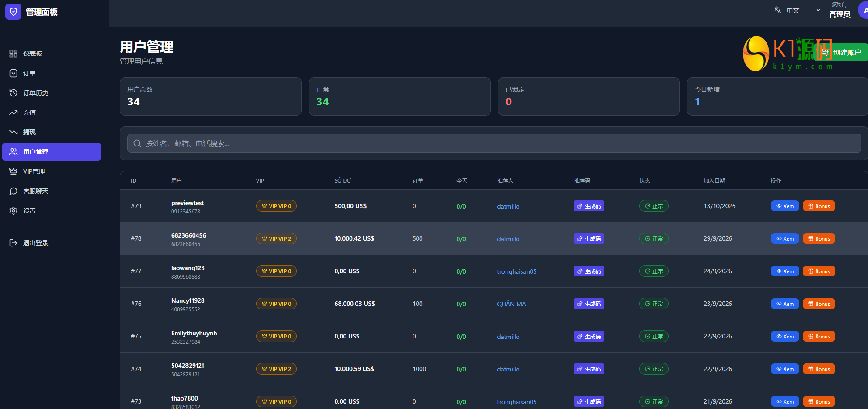Generate referral code for laowang123

click(589, 271)
